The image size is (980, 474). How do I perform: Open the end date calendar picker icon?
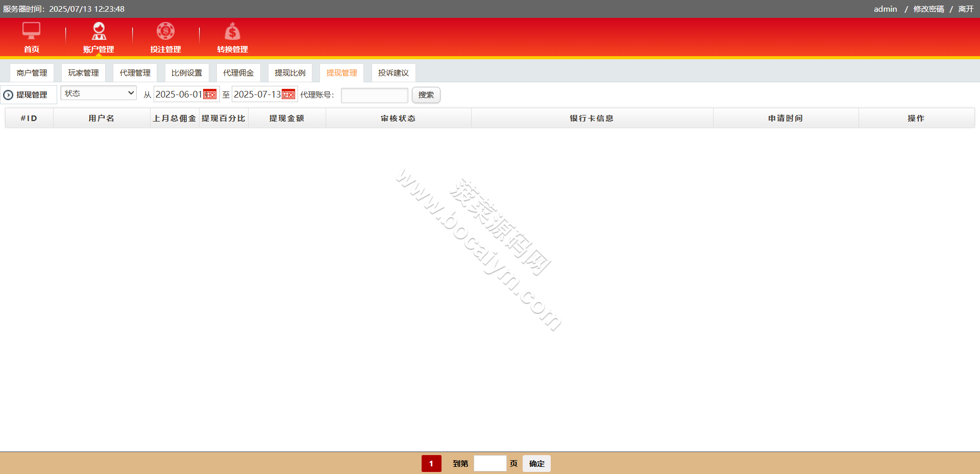point(288,94)
